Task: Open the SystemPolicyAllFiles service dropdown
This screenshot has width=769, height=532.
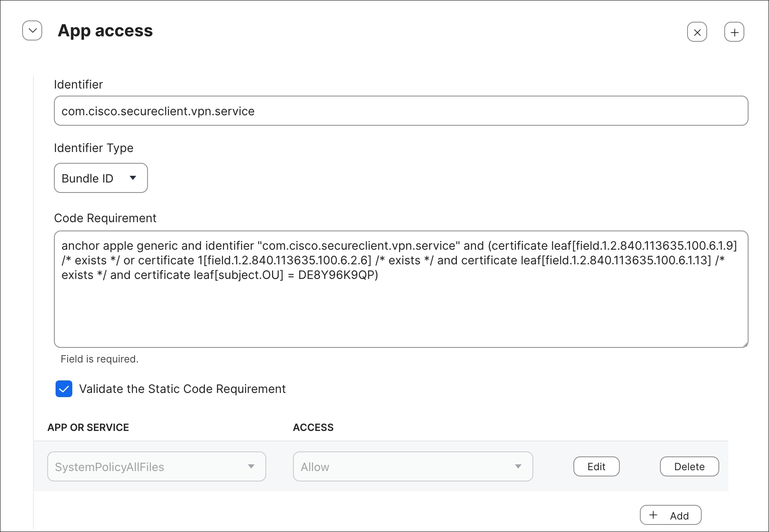Action: [x=157, y=466]
